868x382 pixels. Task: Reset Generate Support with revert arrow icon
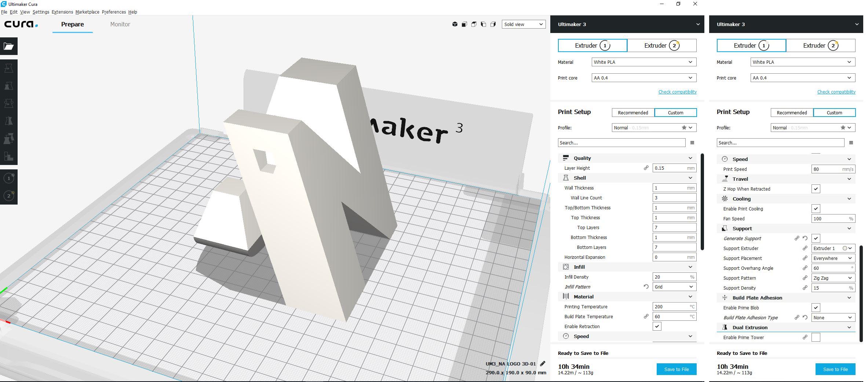point(805,238)
